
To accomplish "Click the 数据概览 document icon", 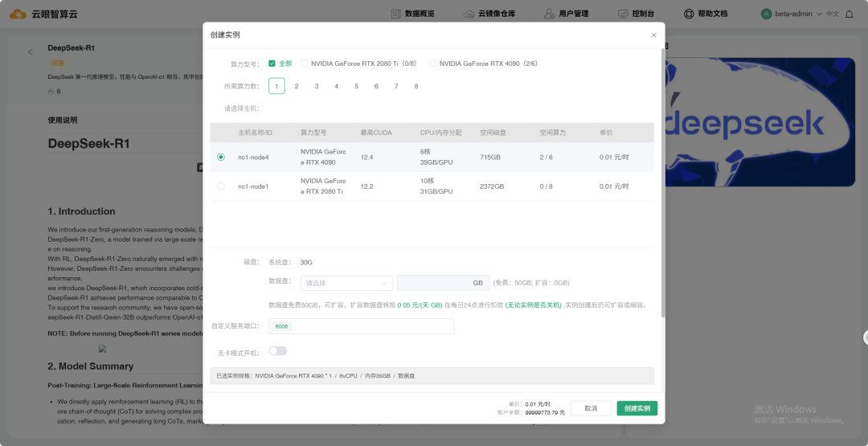I will [x=395, y=14].
